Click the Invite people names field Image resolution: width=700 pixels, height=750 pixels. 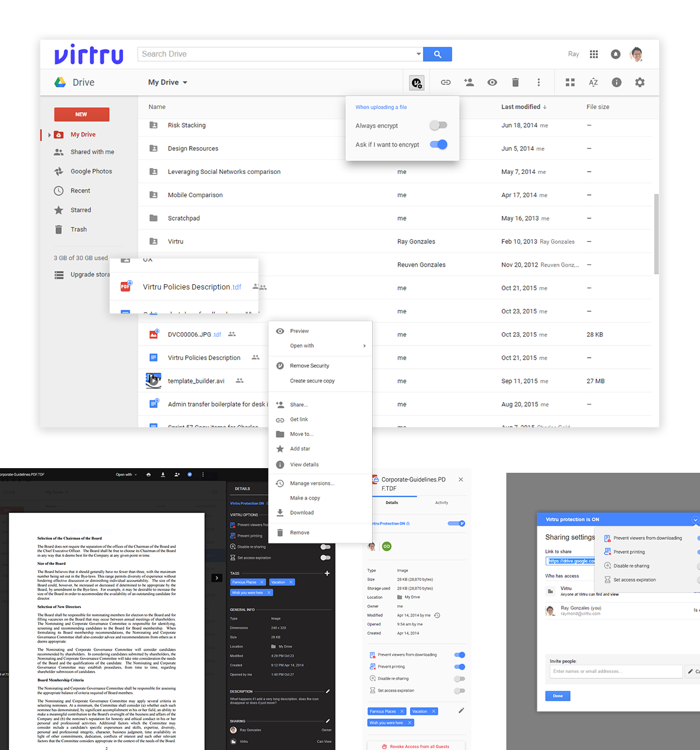point(616,672)
